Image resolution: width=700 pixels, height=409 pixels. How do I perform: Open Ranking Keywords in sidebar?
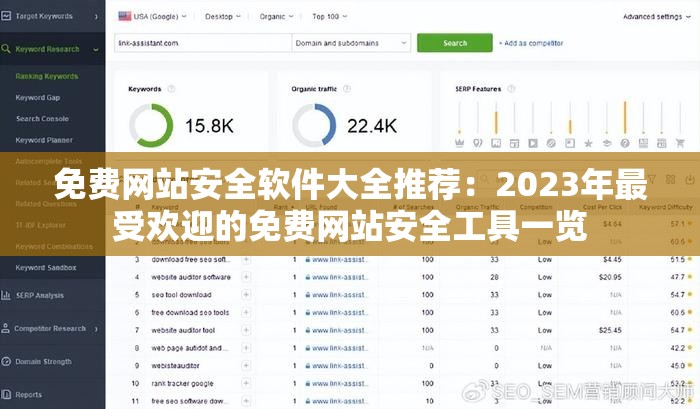pyautogui.click(x=47, y=76)
